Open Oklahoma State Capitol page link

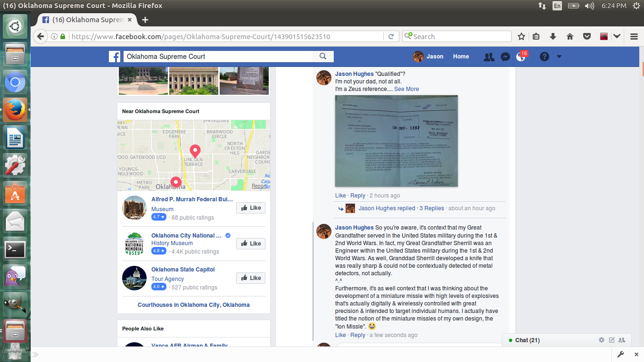[x=183, y=269]
